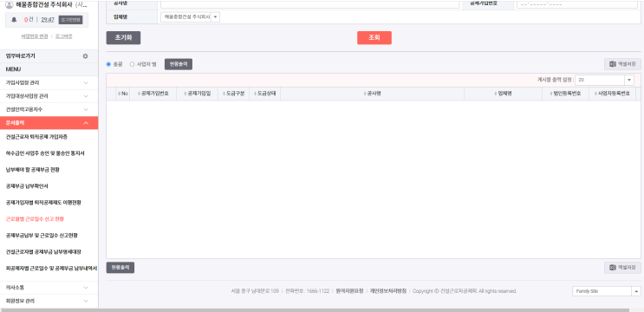Image resolution: width=644 pixels, height=312 pixels.
Task: Open 공제부금납부 및 근로일수 신고현황
Action: click(42, 235)
